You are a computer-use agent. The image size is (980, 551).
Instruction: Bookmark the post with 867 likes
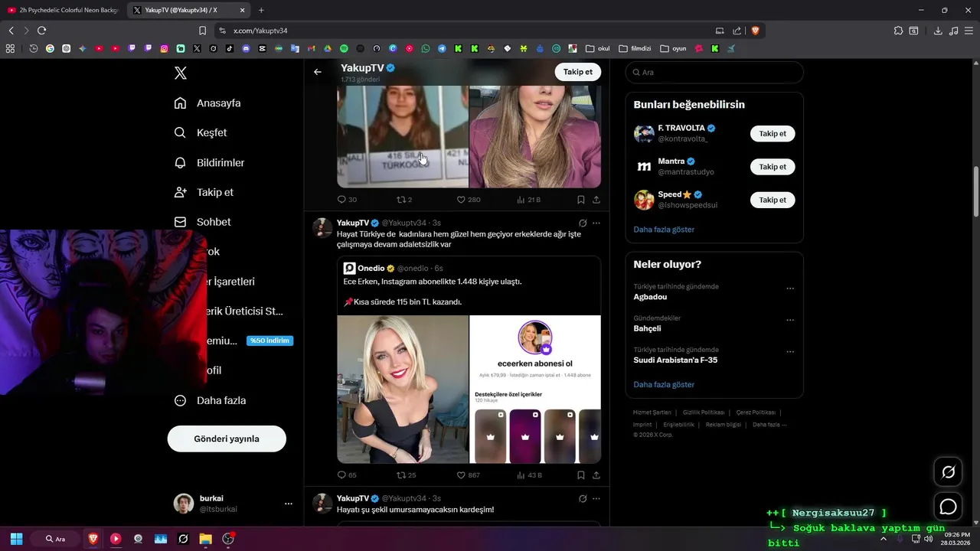pyautogui.click(x=580, y=475)
